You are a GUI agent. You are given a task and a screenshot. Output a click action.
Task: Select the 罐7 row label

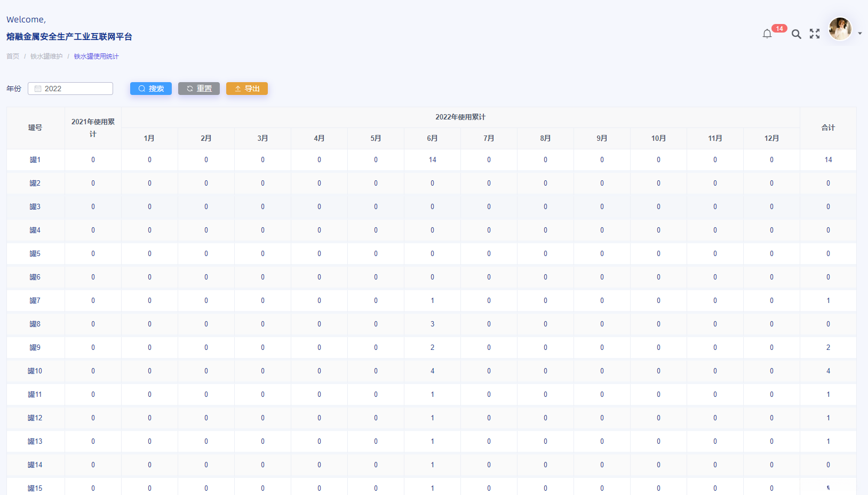35,301
